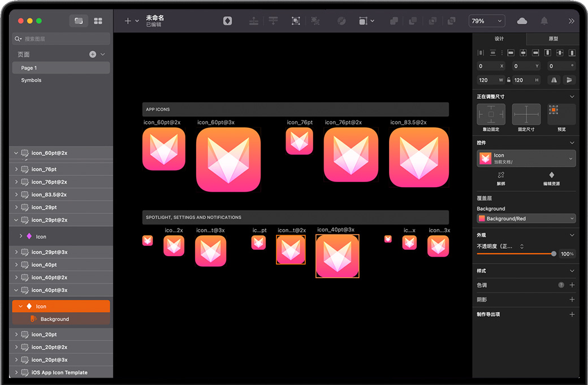Toggle the 靠边固定 pin to edge control
Viewport: 588px width, 385px height.
coord(491,114)
